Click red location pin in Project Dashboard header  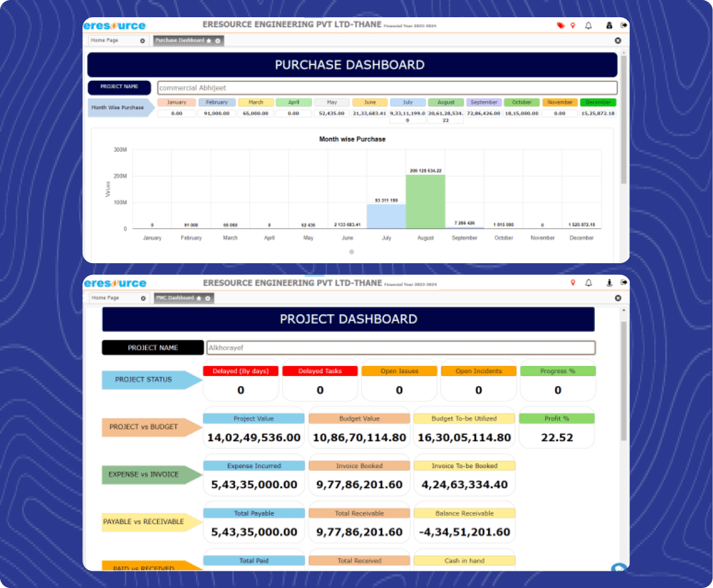573,283
